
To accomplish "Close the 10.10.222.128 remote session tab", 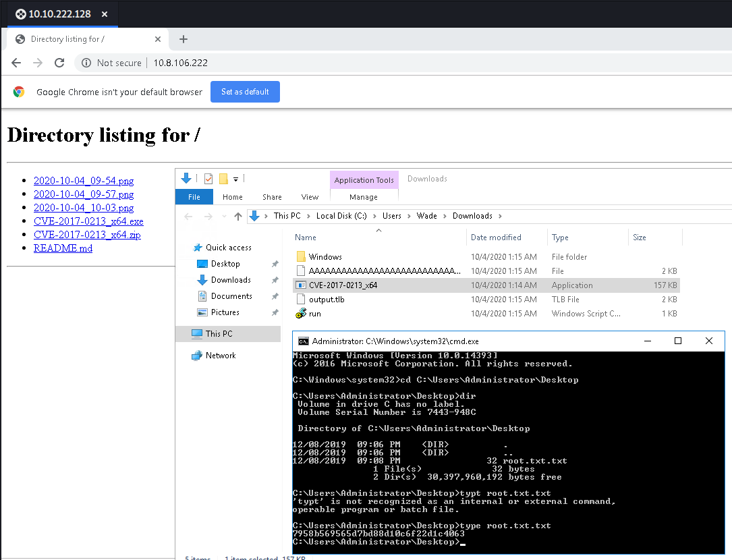I will click(x=104, y=14).
